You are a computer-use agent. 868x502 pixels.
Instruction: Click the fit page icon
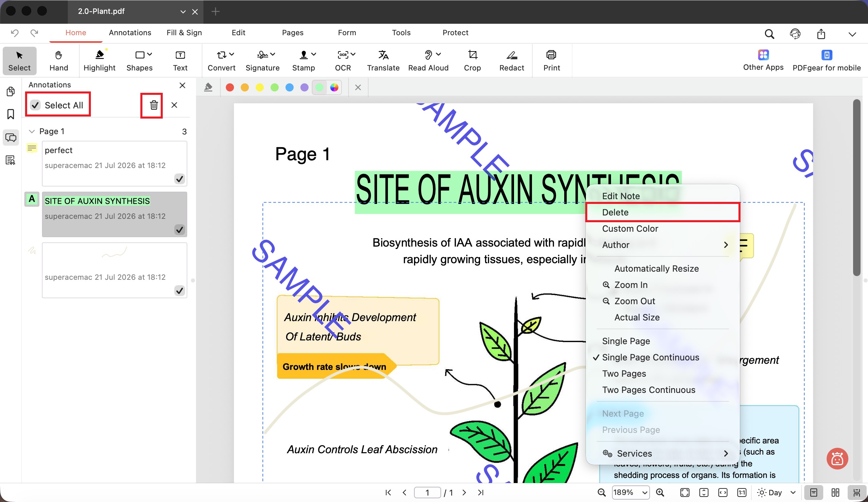point(685,493)
